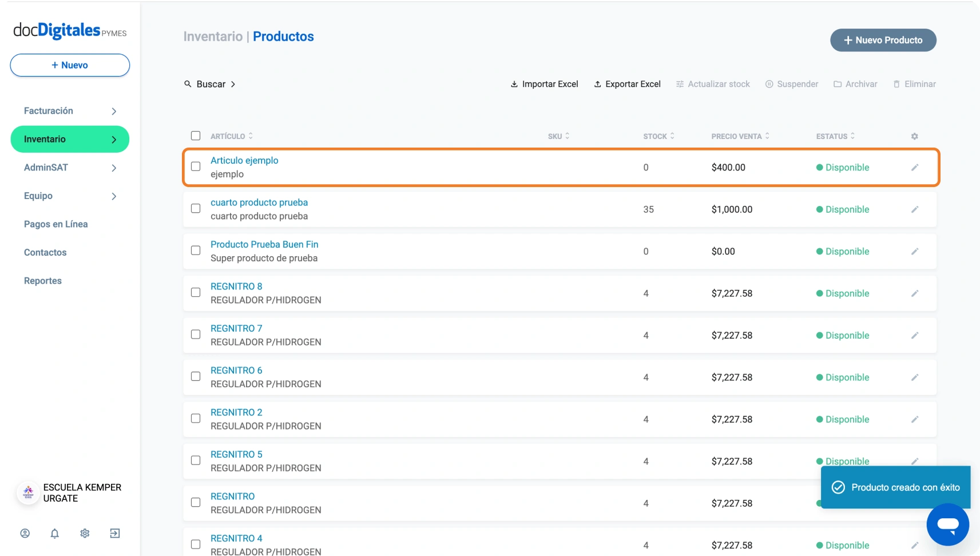Select the Articulo ejemplo checkbox
980x556 pixels.
pos(196,166)
